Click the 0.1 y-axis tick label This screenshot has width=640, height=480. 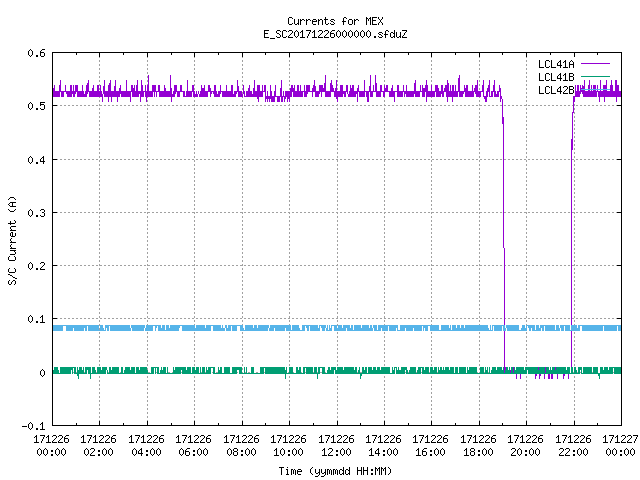(36, 319)
